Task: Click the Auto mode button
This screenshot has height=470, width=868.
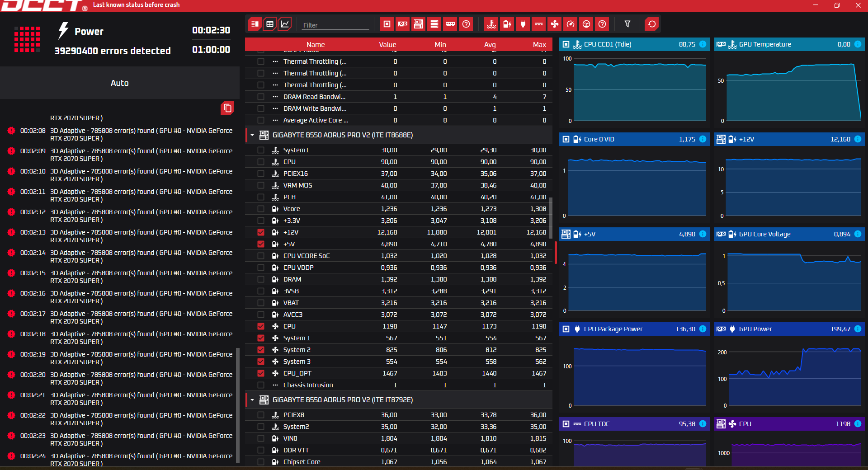Action: pos(120,83)
